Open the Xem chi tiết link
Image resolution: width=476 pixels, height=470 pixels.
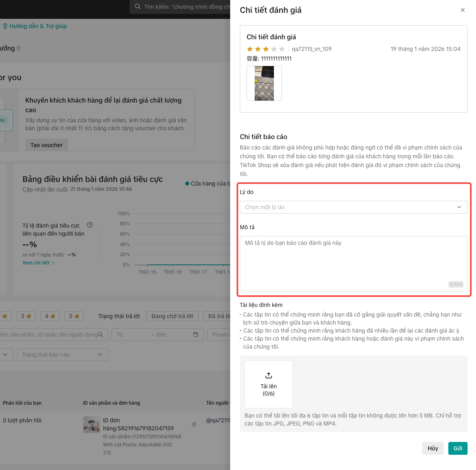point(38,262)
